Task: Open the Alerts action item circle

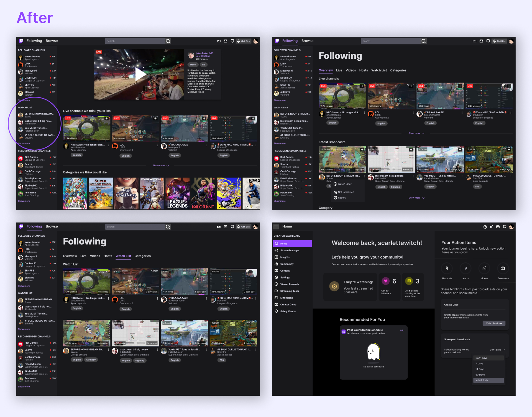Action: click(x=465, y=268)
